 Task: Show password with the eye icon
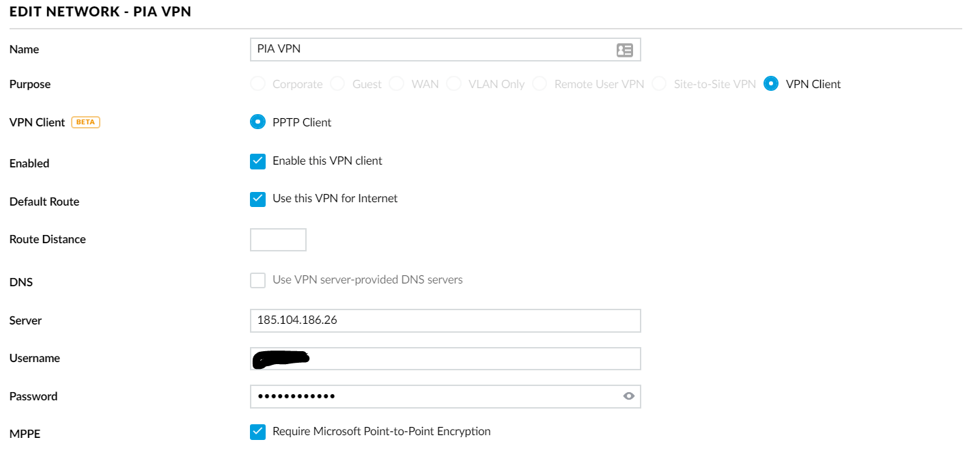(629, 396)
